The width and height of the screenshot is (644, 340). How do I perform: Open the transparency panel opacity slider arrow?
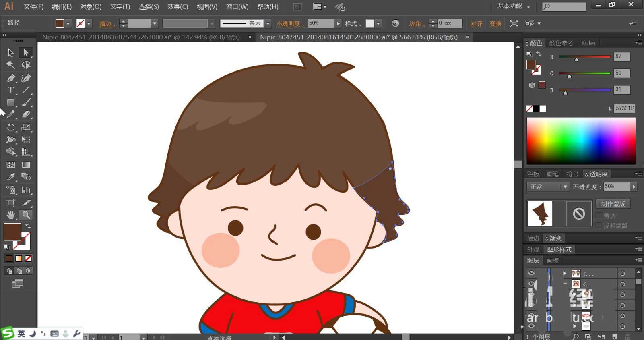coord(634,187)
